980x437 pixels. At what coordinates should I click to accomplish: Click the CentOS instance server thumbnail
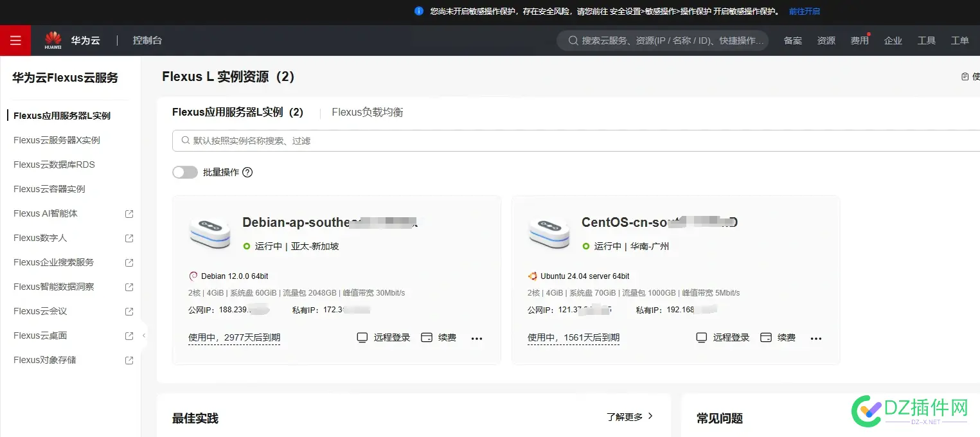coord(549,233)
